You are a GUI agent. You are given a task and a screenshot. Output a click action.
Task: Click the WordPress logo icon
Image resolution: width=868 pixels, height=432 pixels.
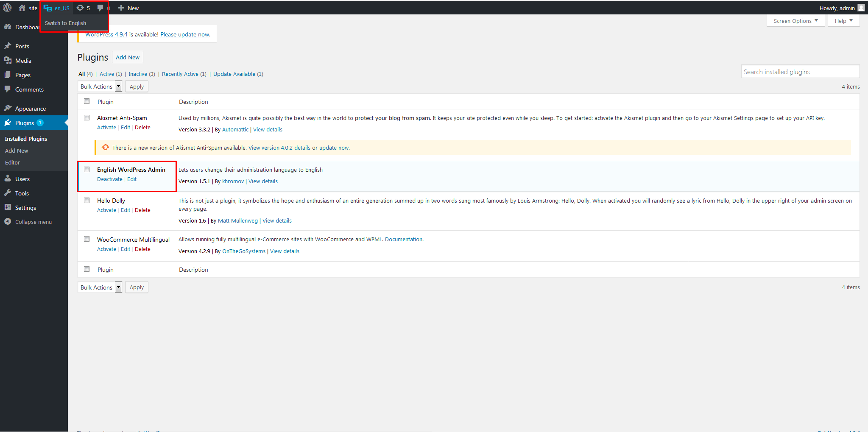point(7,8)
